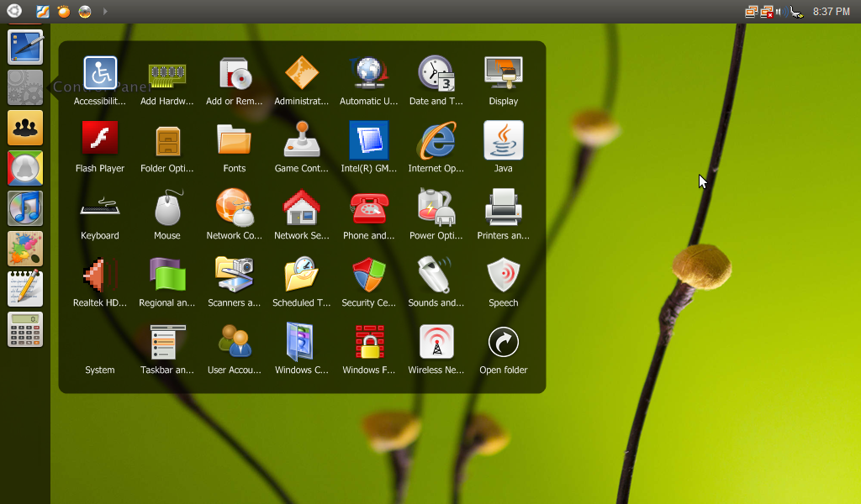Click the System label in Control Panel
This screenshot has width=861, height=504.
[100, 370]
